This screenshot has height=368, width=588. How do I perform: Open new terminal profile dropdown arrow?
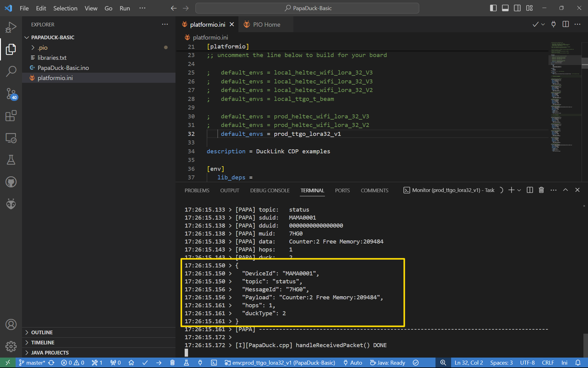coord(519,190)
